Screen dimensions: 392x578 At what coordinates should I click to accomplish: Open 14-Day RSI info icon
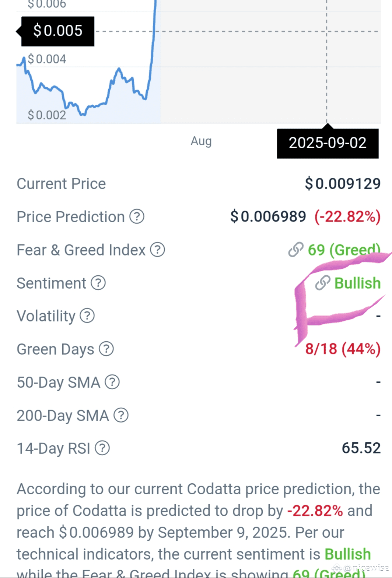(102, 448)
